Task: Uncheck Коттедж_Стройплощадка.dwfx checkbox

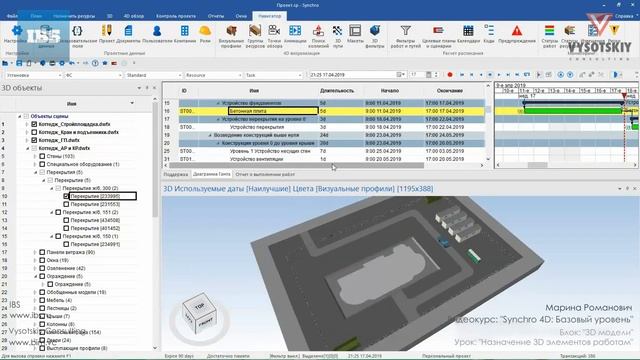Action: point(34,124)
